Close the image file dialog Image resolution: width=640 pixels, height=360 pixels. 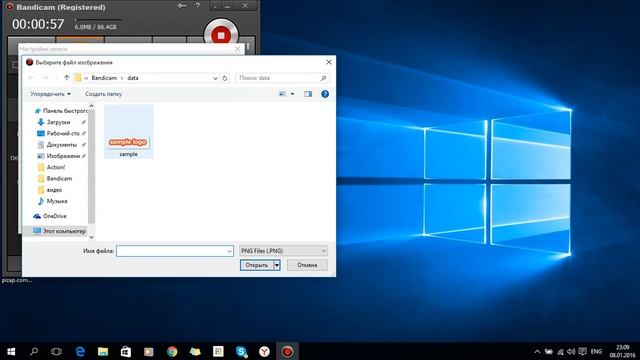329,62
